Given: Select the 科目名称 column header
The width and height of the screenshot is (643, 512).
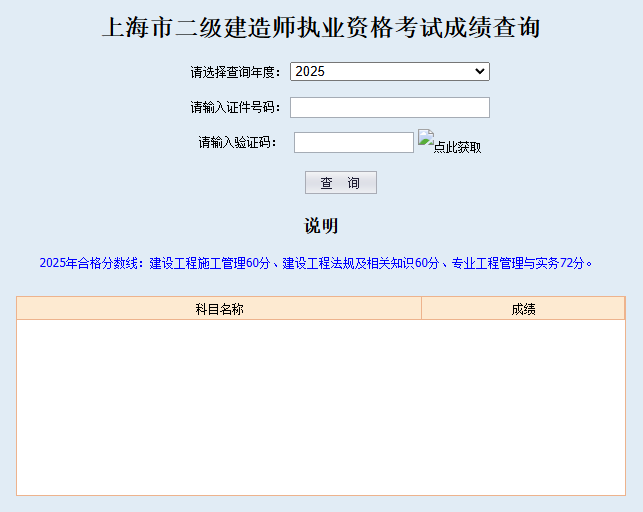Looking at the screenshot, I should (219, 309).
